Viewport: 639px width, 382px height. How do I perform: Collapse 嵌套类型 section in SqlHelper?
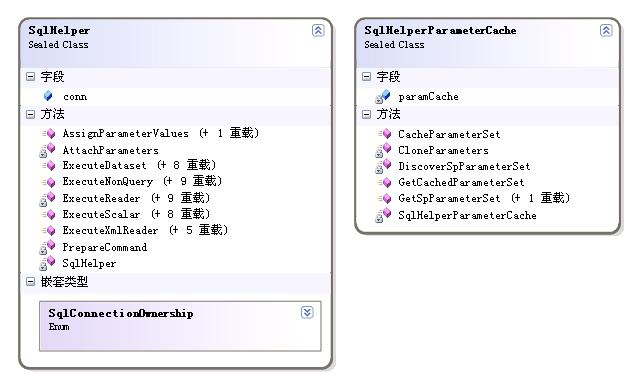31,282
